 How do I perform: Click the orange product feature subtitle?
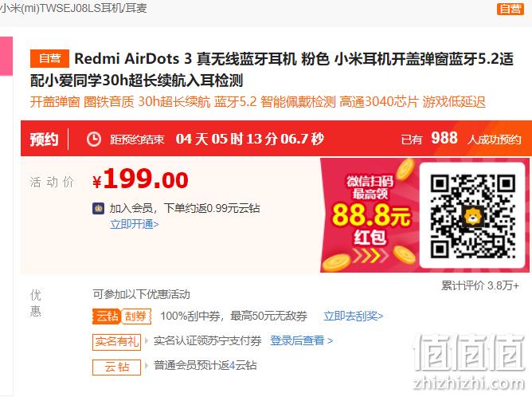coord(257,102)
